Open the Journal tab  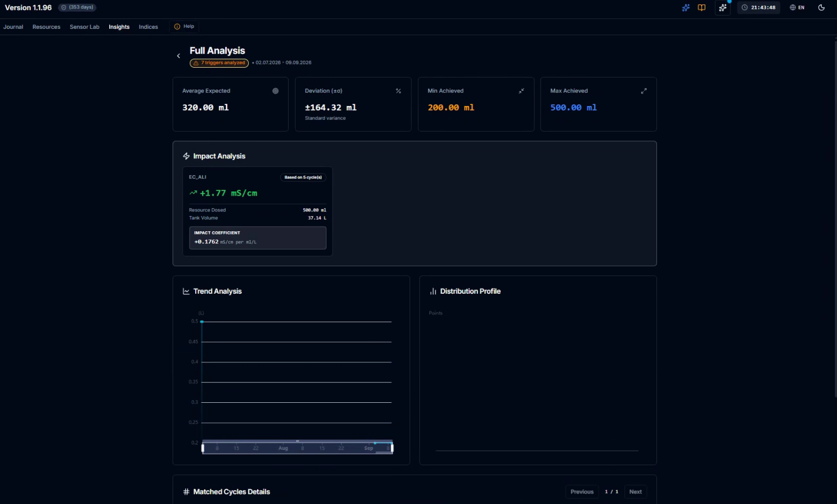13,27
